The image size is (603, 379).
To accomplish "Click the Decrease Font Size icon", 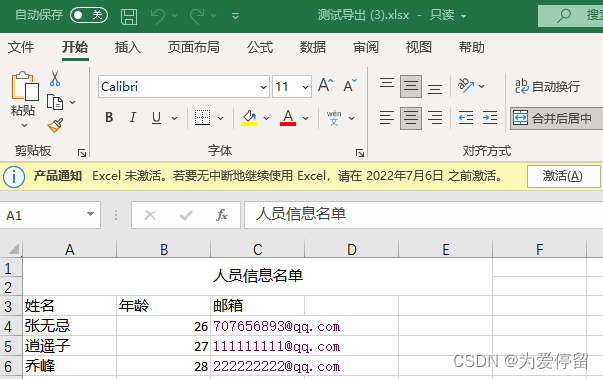I will pos(350,85).
